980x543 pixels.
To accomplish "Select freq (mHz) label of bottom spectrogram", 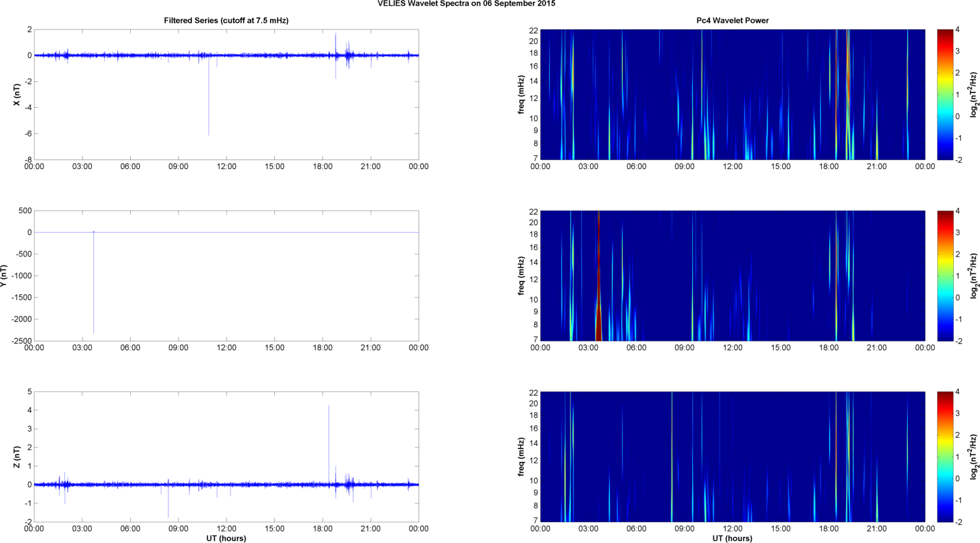I will [x=521, y=457].
